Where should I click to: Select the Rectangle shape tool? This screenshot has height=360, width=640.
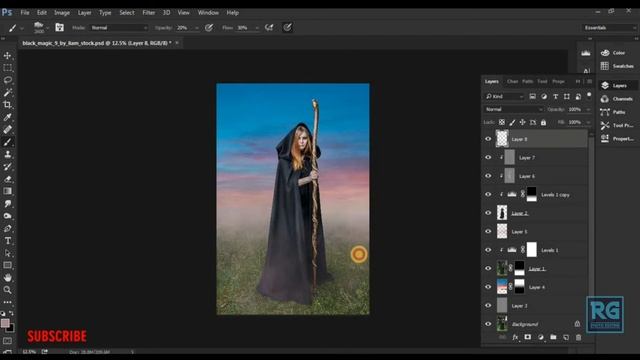point(7,265)
